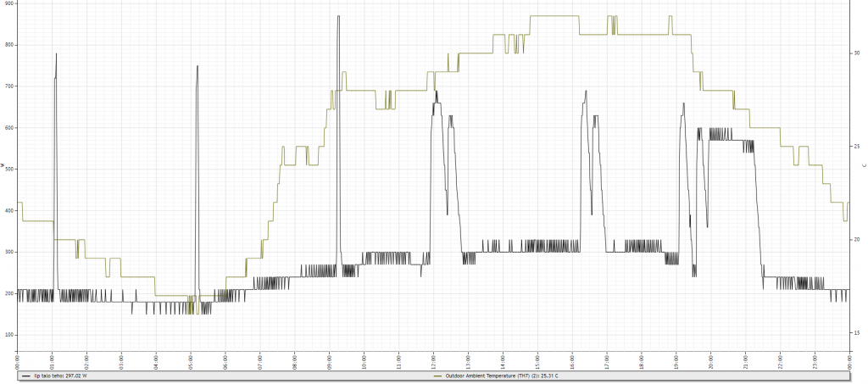The width and height of the screenshot is (868, 384).
Task: Click the 15 label on the right temperature axis
Action: (x=857, y=333)
